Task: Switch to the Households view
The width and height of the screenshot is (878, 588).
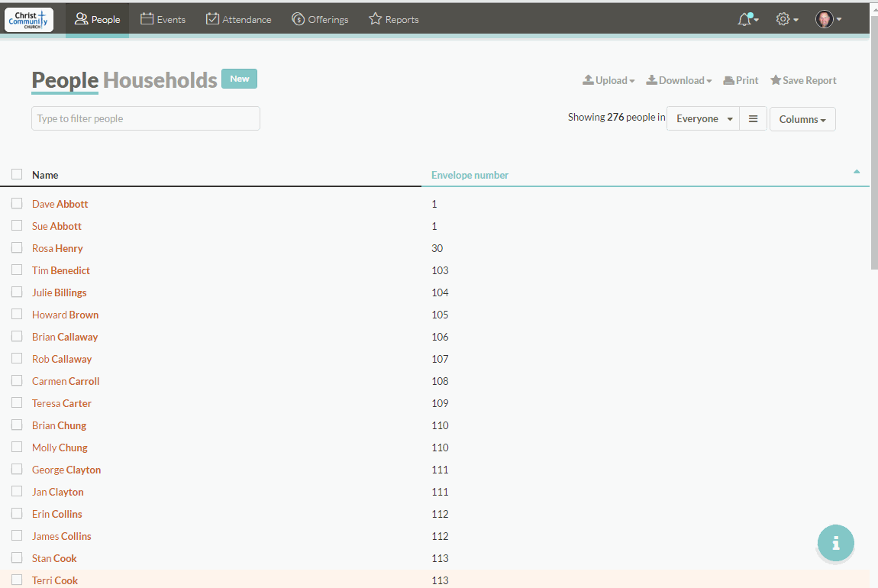Action: point(161,79)
